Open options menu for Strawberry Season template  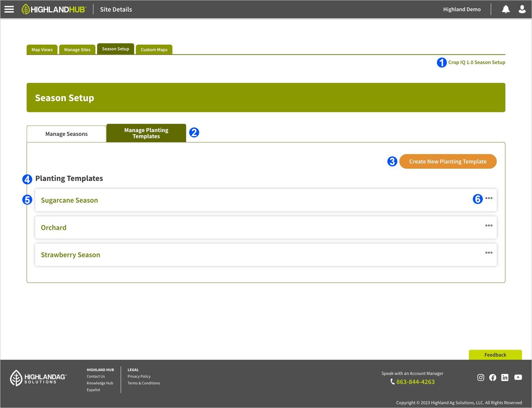(489, 253)
